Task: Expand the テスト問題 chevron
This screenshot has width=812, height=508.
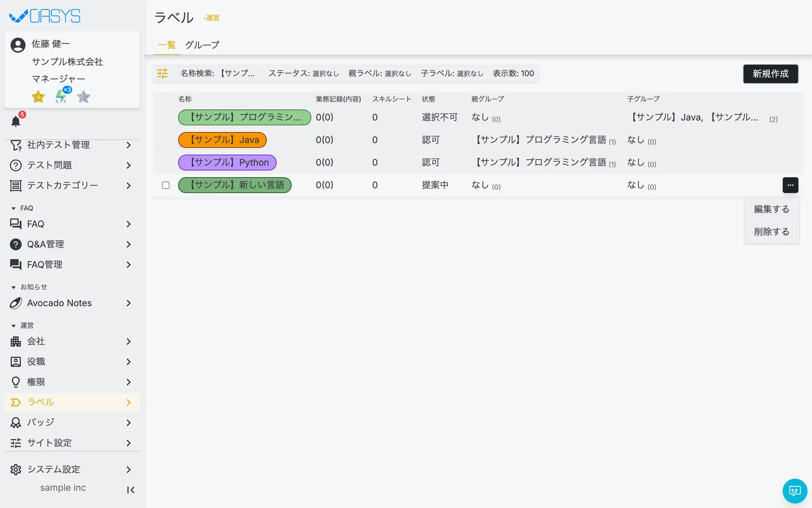Action: tap(129, 165)
